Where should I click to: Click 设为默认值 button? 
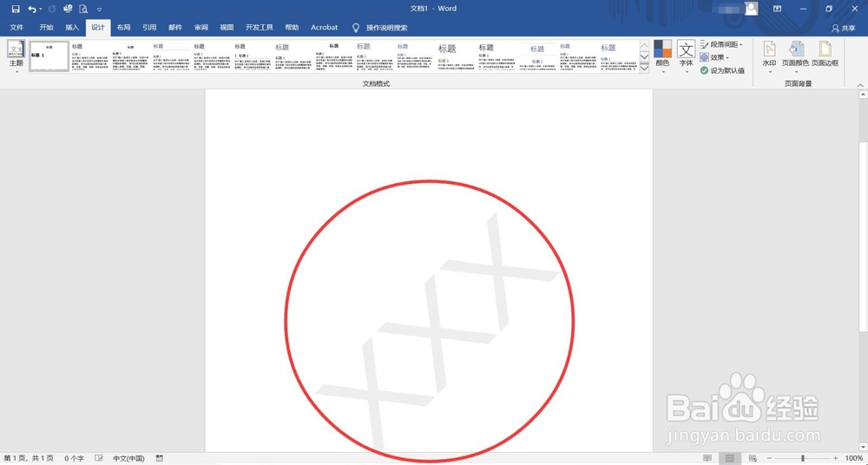722,71
